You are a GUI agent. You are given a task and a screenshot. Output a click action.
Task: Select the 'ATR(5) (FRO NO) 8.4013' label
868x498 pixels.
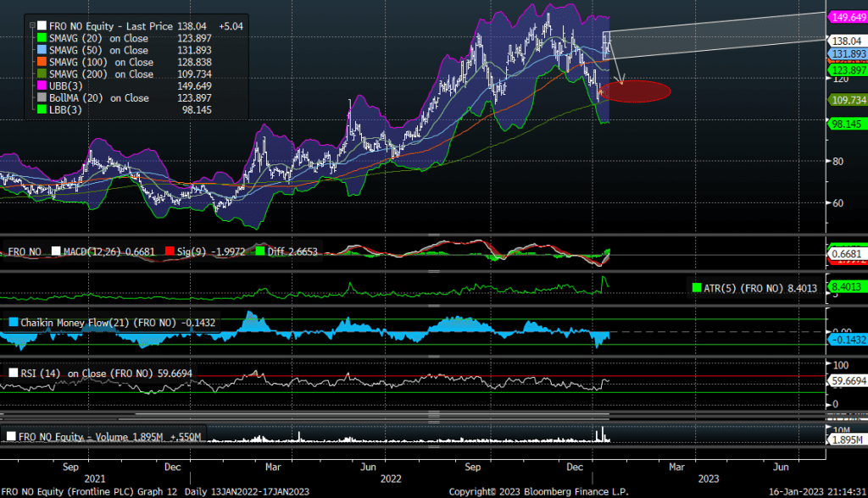[760, 288]
